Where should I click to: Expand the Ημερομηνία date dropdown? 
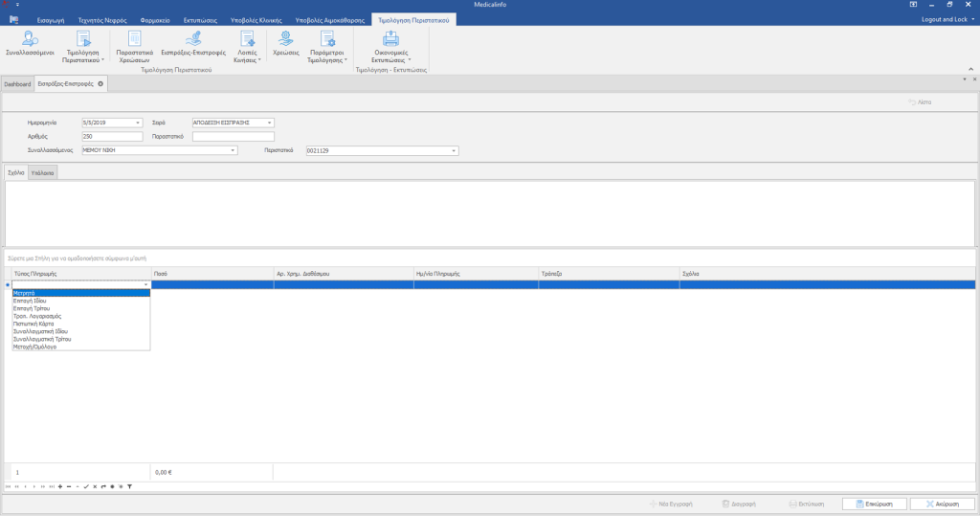click(139, 123)
